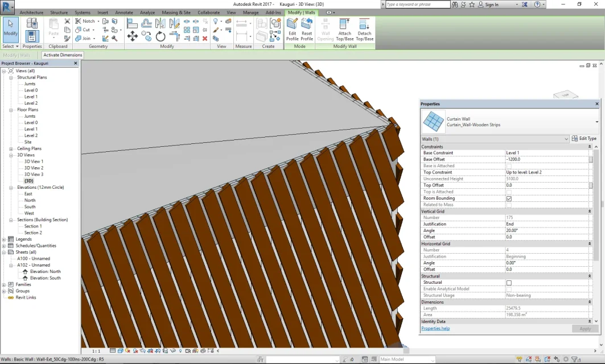Screen dimensions: 605x364
Task: Select Section 1 in Project Browser
Action: (33, 226)
